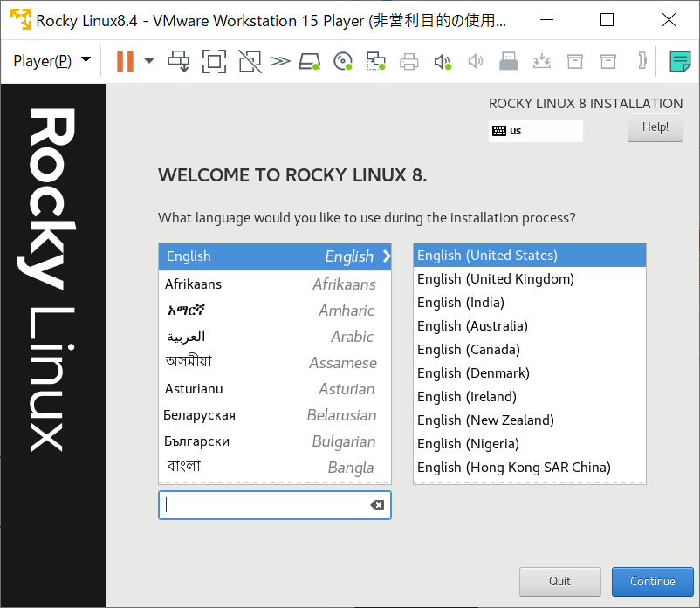Select English (India) locale
The image size is (700, 608).
tap(530, 303)
